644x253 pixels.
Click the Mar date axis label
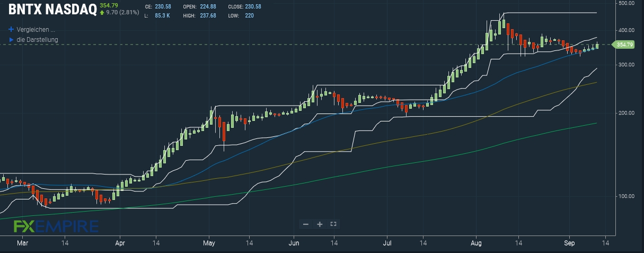pos(22,243)
